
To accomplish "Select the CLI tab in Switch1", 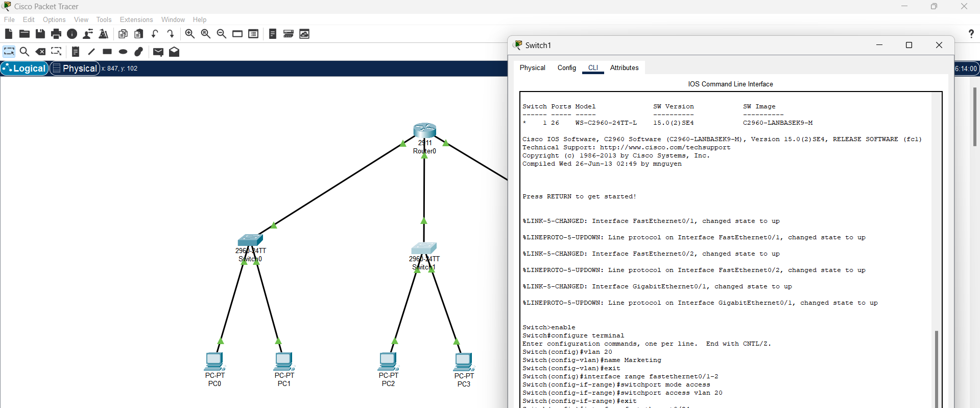I will 593,67.
